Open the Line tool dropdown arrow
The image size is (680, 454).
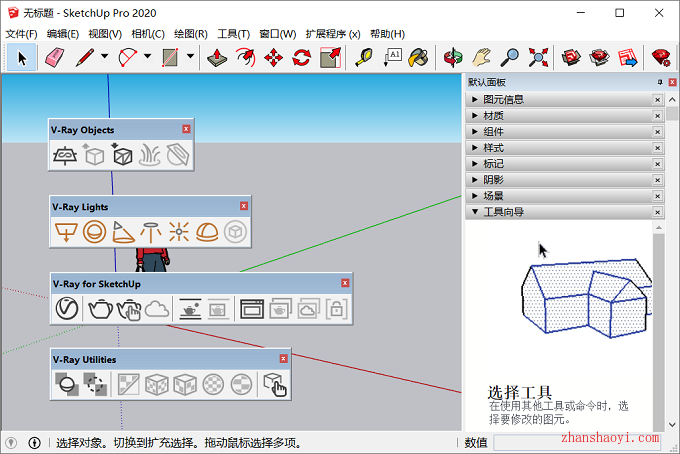pos(105,56)
